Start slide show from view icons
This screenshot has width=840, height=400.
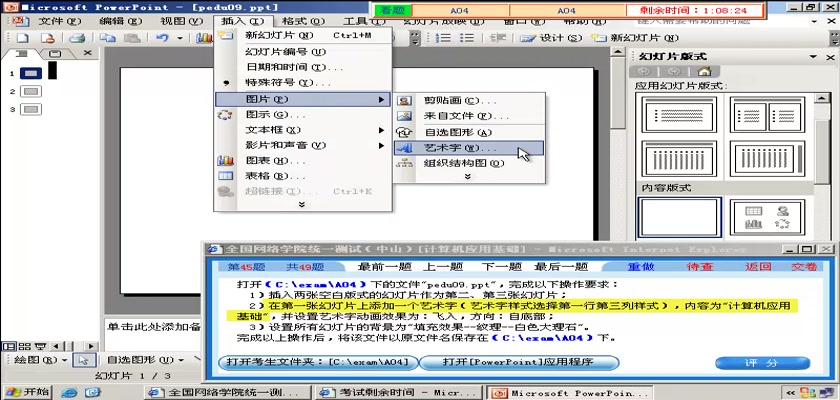[x=40, y=346]
